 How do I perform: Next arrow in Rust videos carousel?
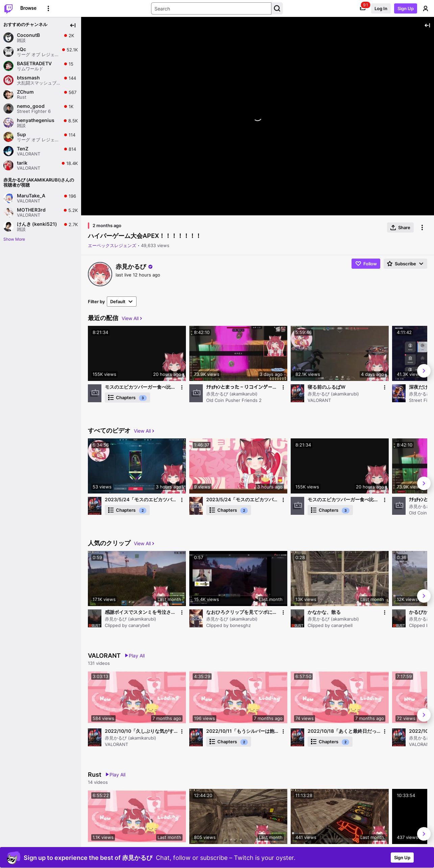pyautogui.click(x=424, y=834)
